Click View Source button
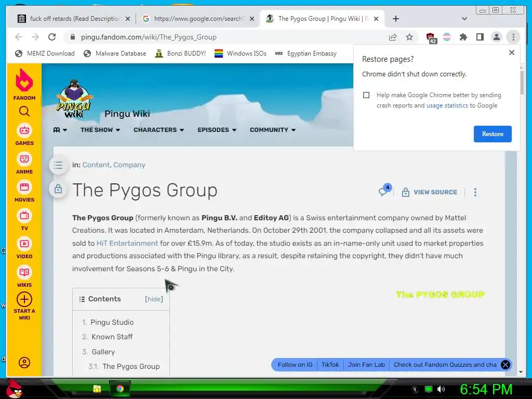Viewport: 532px width, 399px height. pos(430,192)
